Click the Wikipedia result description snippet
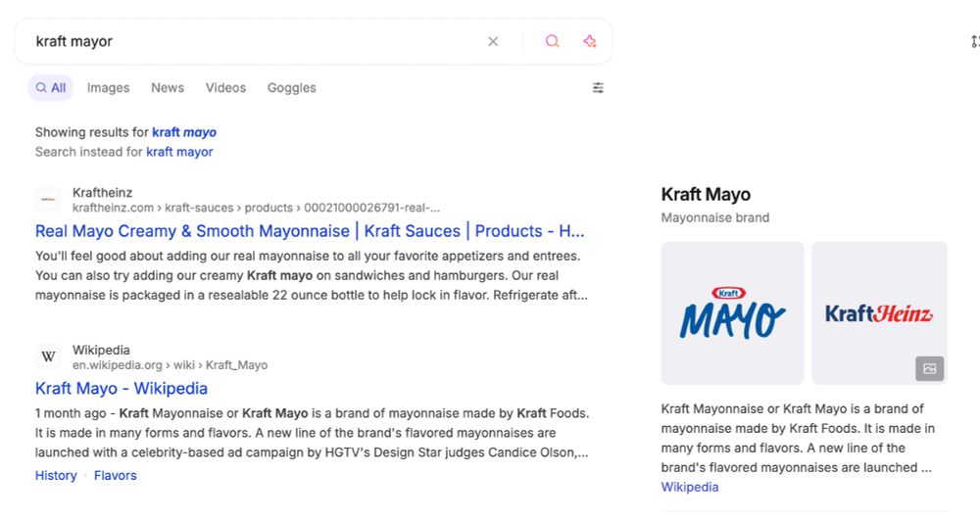 click(x=312, y=433)
